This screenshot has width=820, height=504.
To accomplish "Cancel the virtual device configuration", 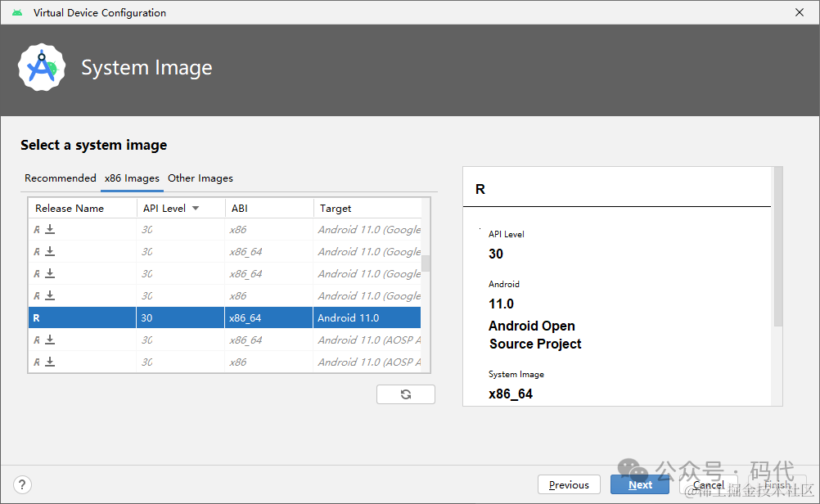I will [709, 484].
